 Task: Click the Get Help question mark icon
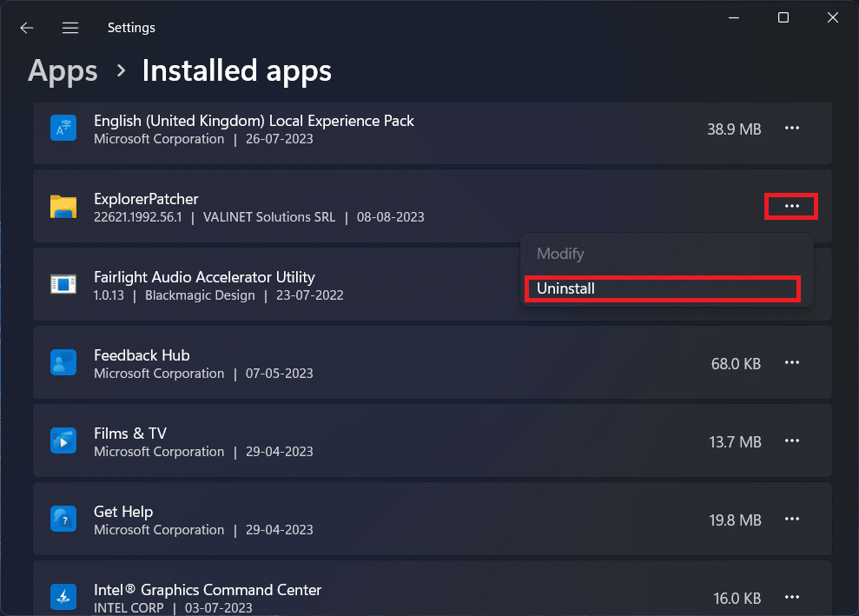click(x=63, y=519)
